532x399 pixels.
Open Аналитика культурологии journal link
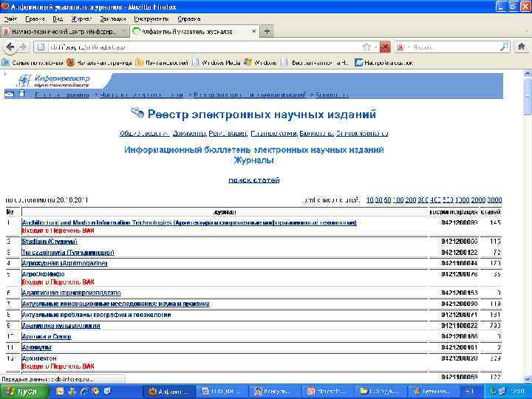click(x=61, y=326)
